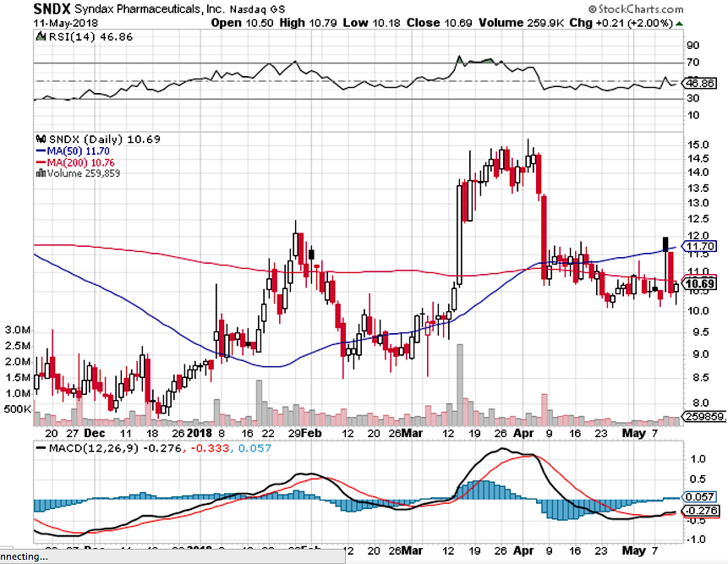
Task: Click the 10.69 last price axis tag
Action: [x=699, y=284]
